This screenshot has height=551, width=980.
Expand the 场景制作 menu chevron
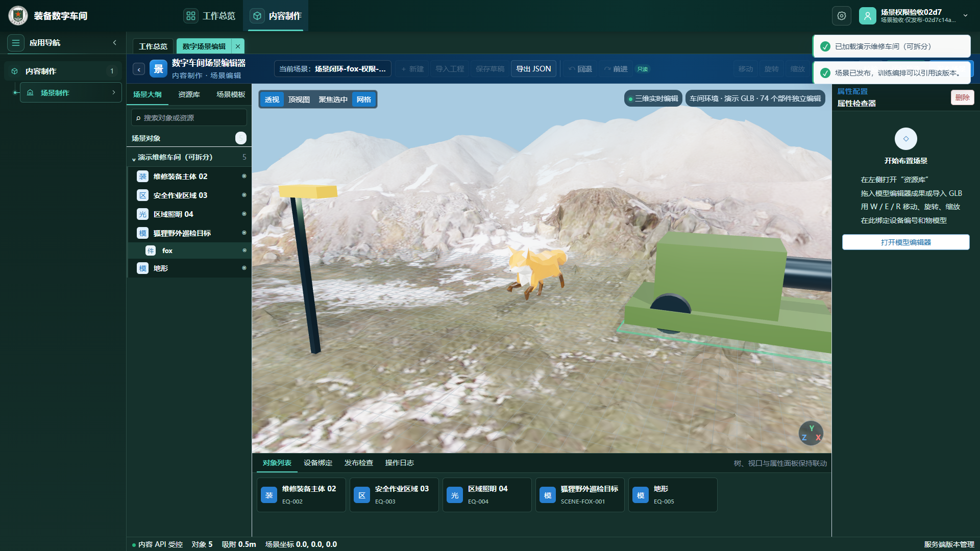114,93
